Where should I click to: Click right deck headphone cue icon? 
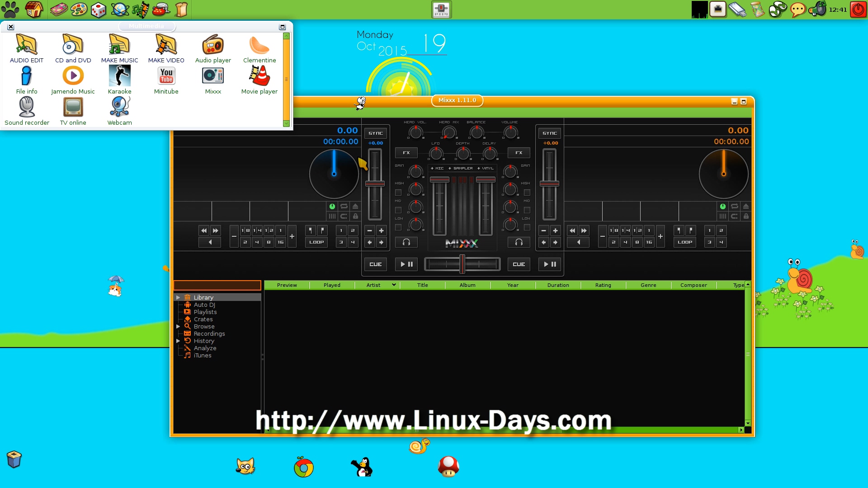pos(519,242)
